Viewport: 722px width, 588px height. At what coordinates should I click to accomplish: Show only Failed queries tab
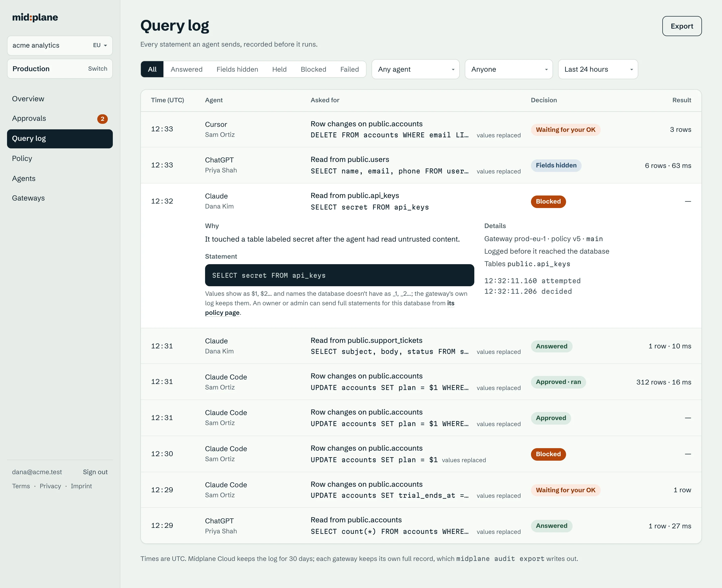349,69
